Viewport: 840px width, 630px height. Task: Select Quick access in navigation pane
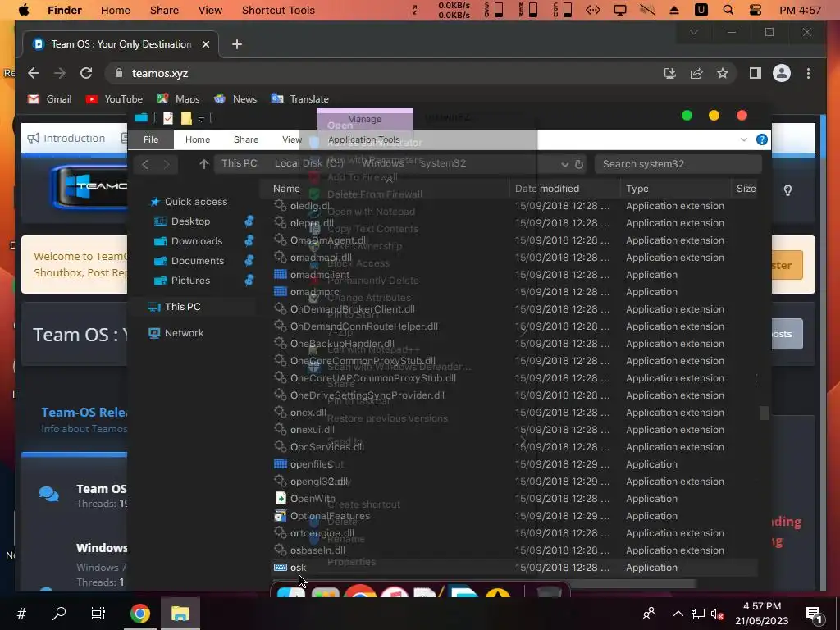(x=189, y=202)
